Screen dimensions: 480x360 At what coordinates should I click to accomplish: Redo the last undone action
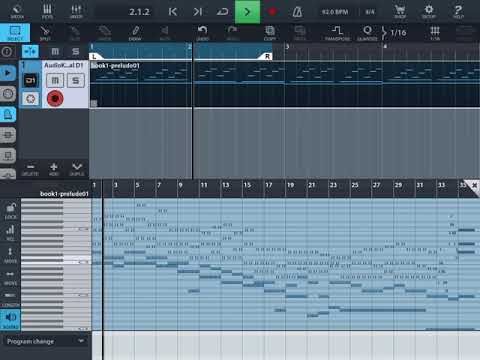coord(232,33)
